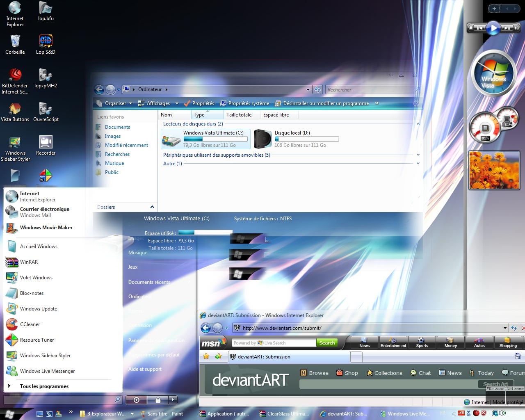This screenshot has width=525, height=420.
Task: Open the explorer address bar dropdown
Action: point(308,89)
